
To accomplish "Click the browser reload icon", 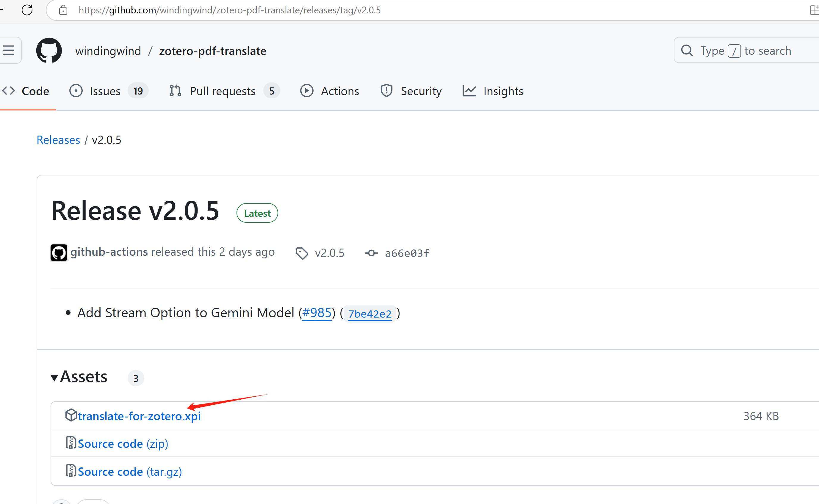I will (x=27, y=10).
